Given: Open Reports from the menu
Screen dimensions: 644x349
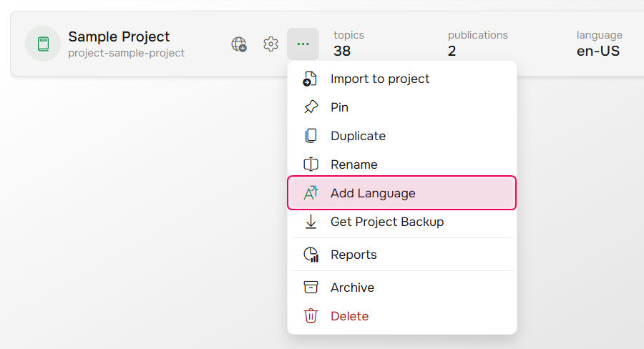Looking at the screenshot, I should tap(401, 255).
